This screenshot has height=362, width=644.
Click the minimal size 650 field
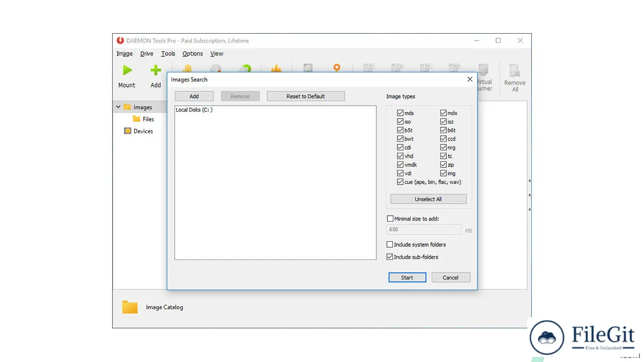[x=424, y=229]
